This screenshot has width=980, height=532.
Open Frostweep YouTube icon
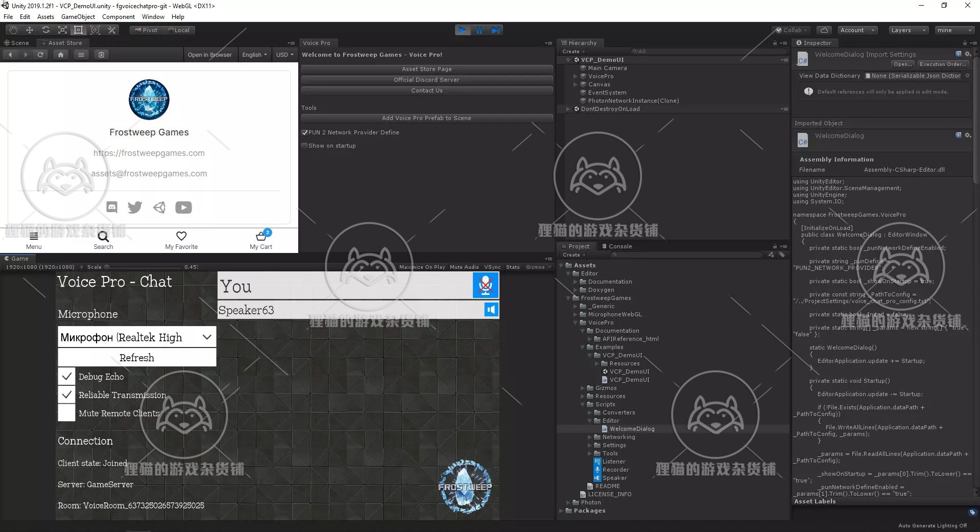pos(184,207)
